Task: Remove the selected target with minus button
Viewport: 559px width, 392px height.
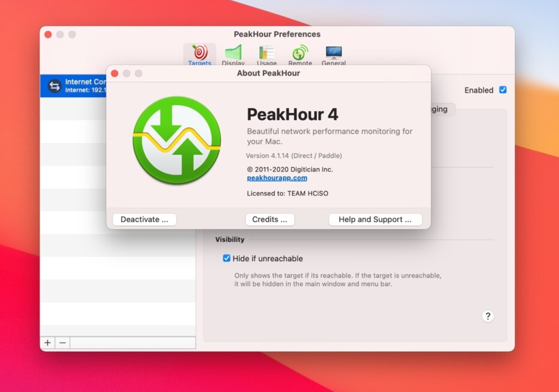Action: (x=62, y=343)
